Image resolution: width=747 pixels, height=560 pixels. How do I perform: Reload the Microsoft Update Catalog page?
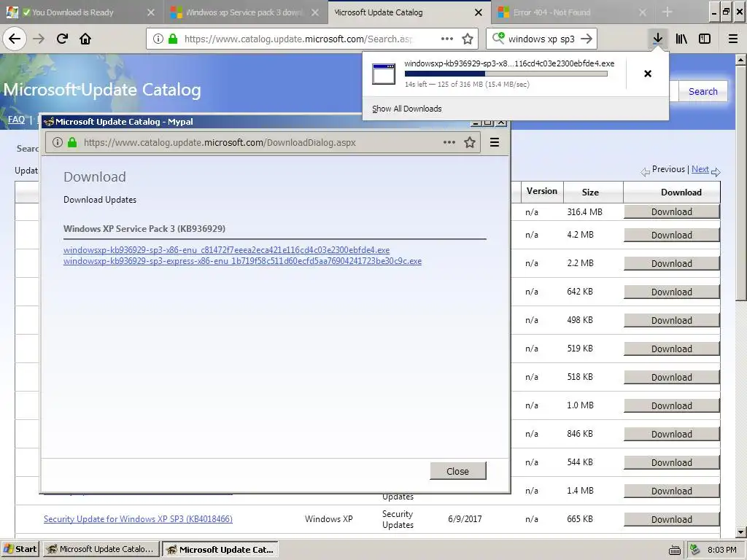[63, 39]
